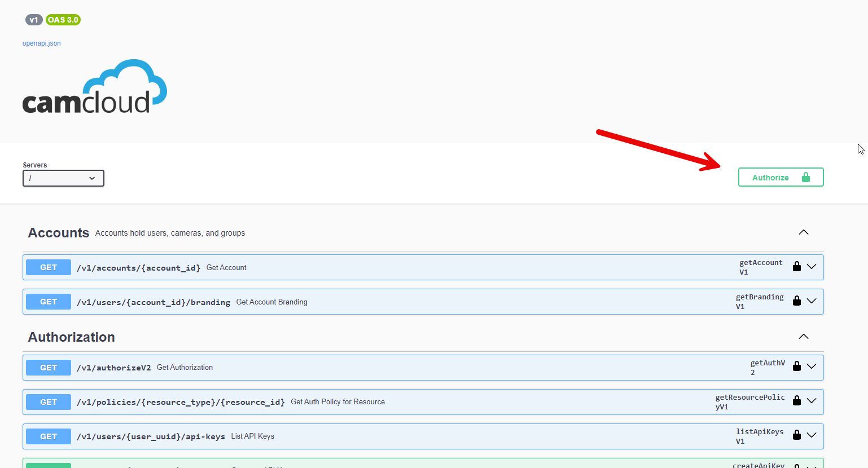Select the GET method badge on /v1/accounts/{account_id}

pyautogui.click(x=48, y=267)
